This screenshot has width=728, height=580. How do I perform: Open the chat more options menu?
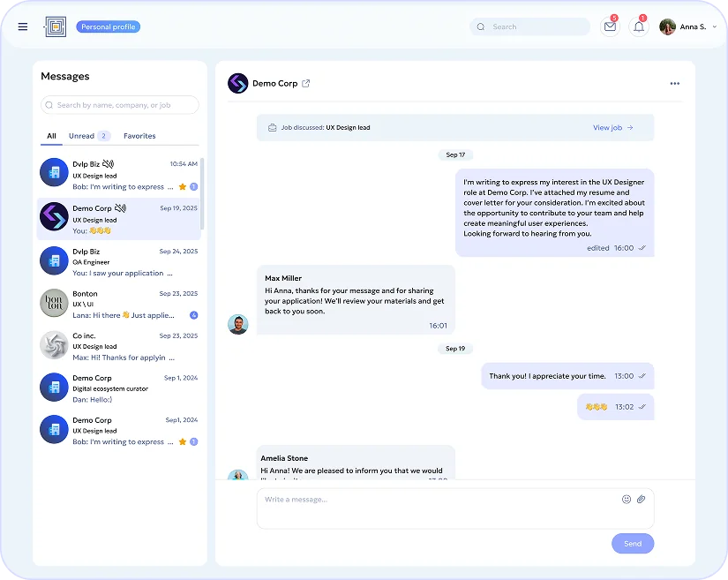[674, 84]
